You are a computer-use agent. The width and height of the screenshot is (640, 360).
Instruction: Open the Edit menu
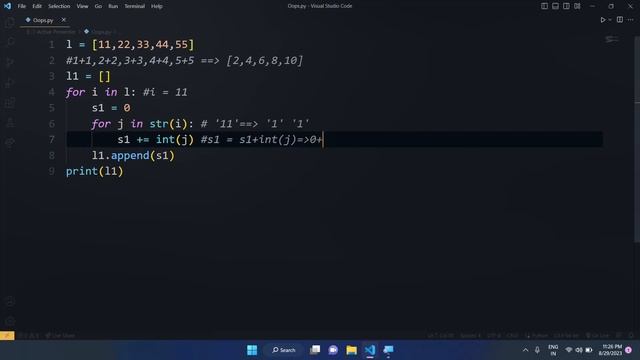pos(37,6)
